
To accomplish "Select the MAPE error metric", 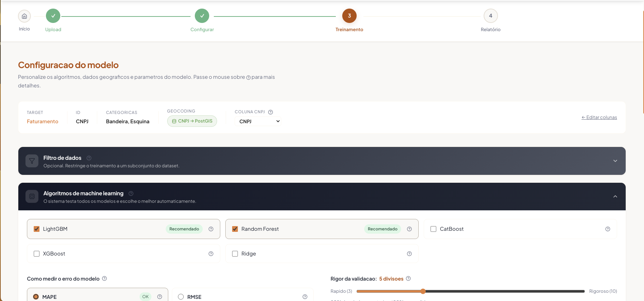I will coord(36,297).
